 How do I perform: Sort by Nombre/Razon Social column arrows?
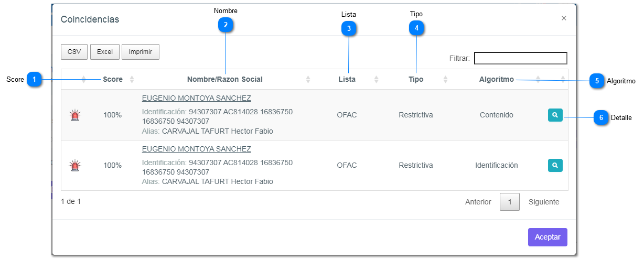[x=308, y=80]
